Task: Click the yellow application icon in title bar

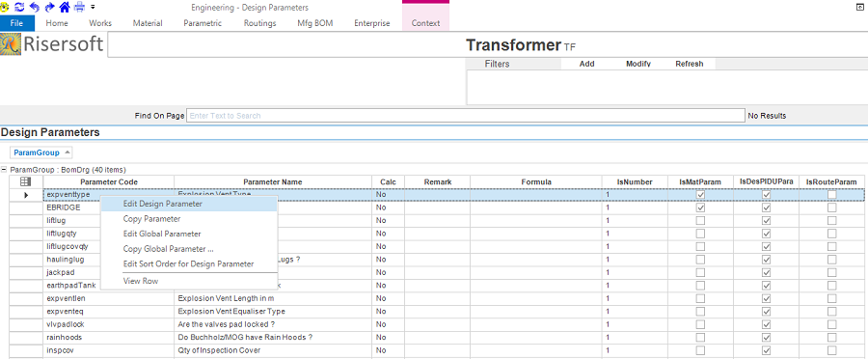Action: (x=5, y=7)
